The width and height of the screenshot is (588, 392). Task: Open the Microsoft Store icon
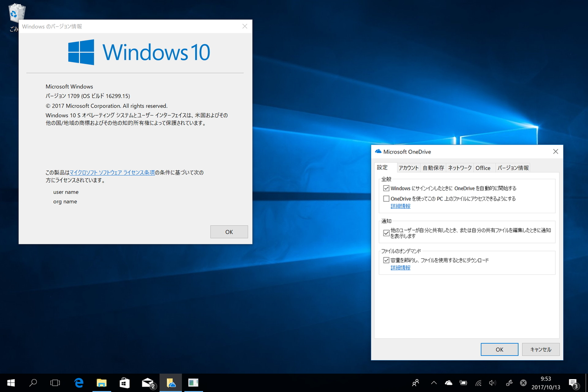pos(124,382)
